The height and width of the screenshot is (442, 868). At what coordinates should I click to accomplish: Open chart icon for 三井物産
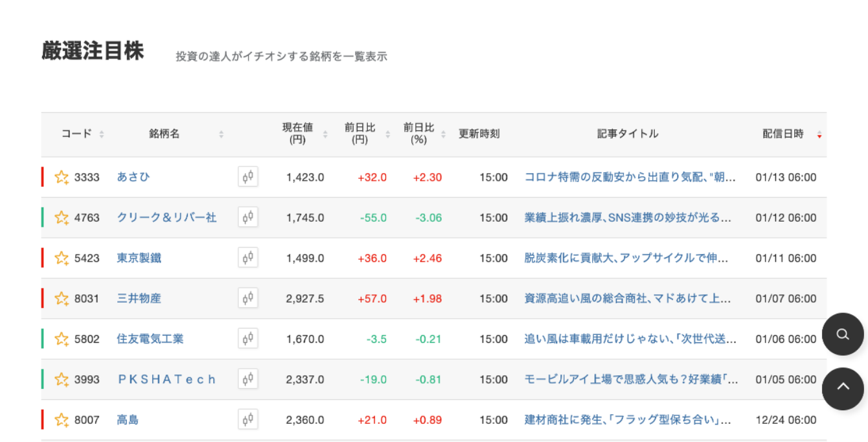tap(247, 299)
